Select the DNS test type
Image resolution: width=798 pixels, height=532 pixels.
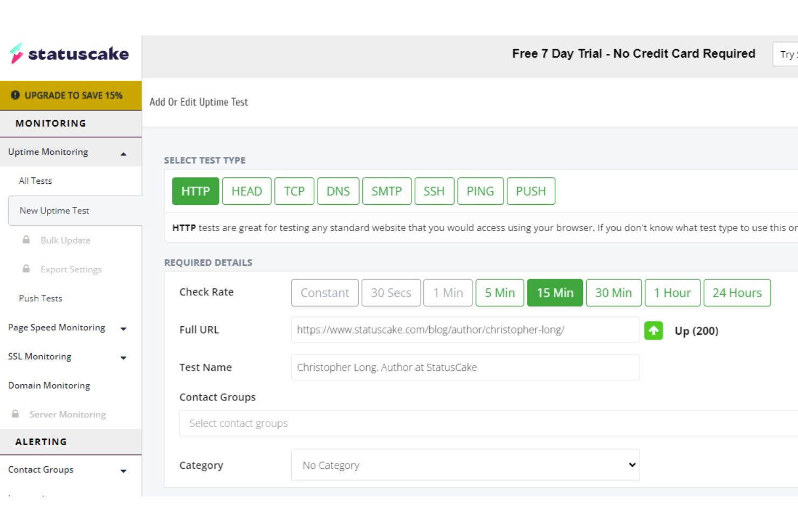338,191
